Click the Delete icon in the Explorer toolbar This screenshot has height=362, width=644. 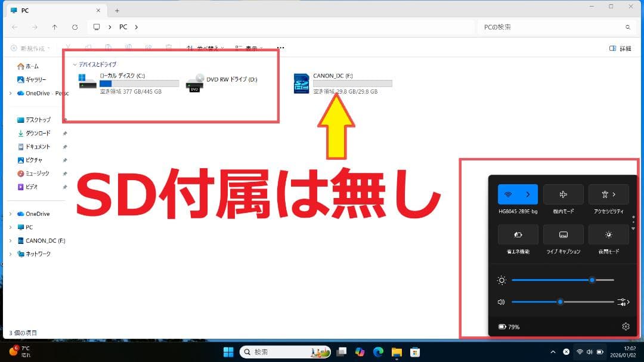pos(169,47)
